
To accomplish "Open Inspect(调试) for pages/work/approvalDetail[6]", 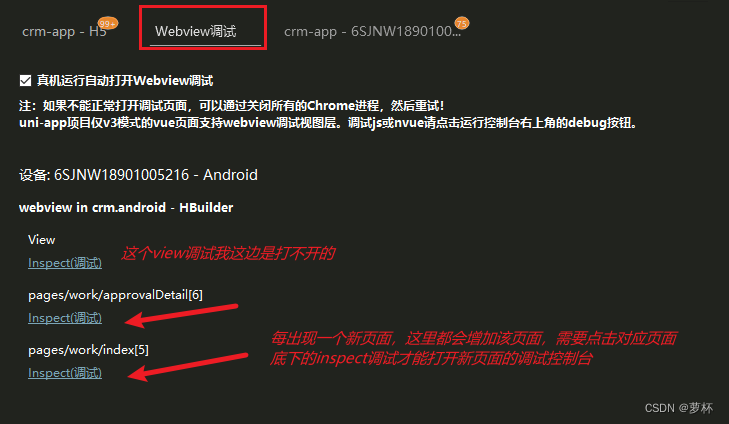I will coord(65,318).
